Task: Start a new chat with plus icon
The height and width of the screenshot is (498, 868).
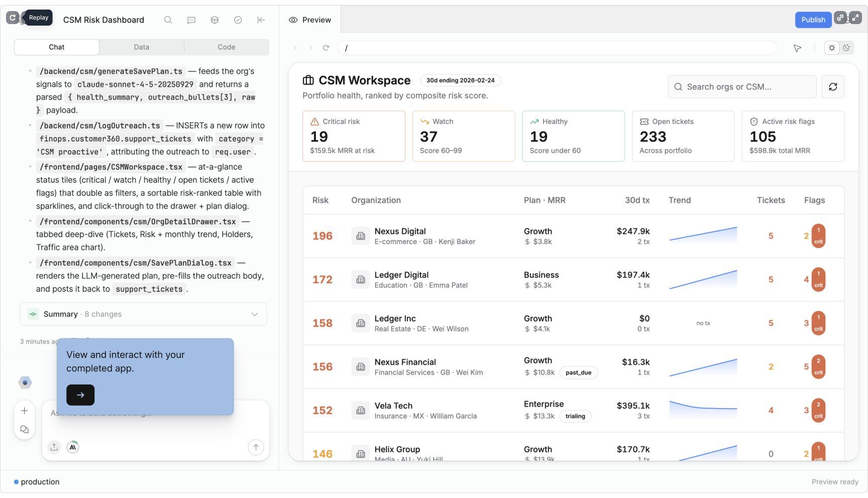Action: point(24,411)
